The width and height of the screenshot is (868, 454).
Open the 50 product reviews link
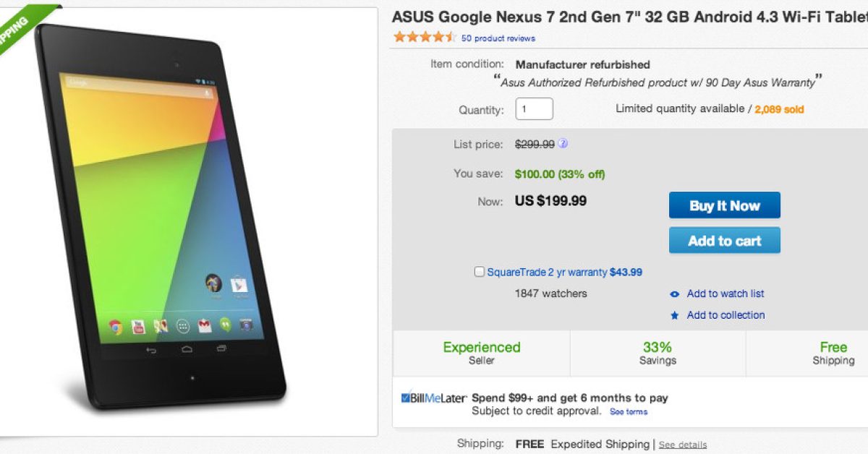point(498,38)
